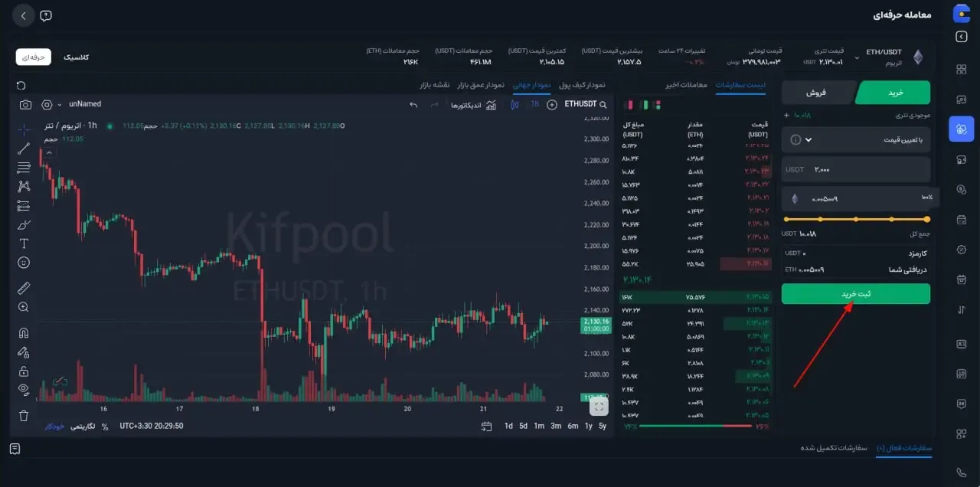Set chart range to 1d
The image size is (980, 487).
[x=508, y=427]
